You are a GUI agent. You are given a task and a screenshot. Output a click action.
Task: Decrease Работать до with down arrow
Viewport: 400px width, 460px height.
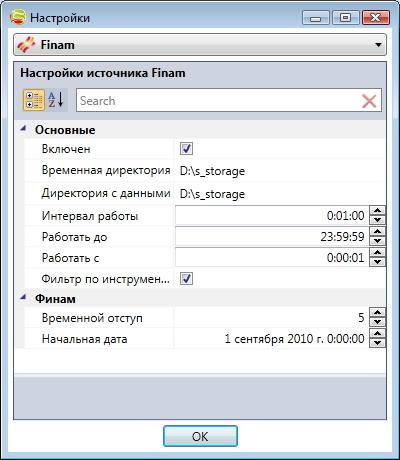click(377, 241)
